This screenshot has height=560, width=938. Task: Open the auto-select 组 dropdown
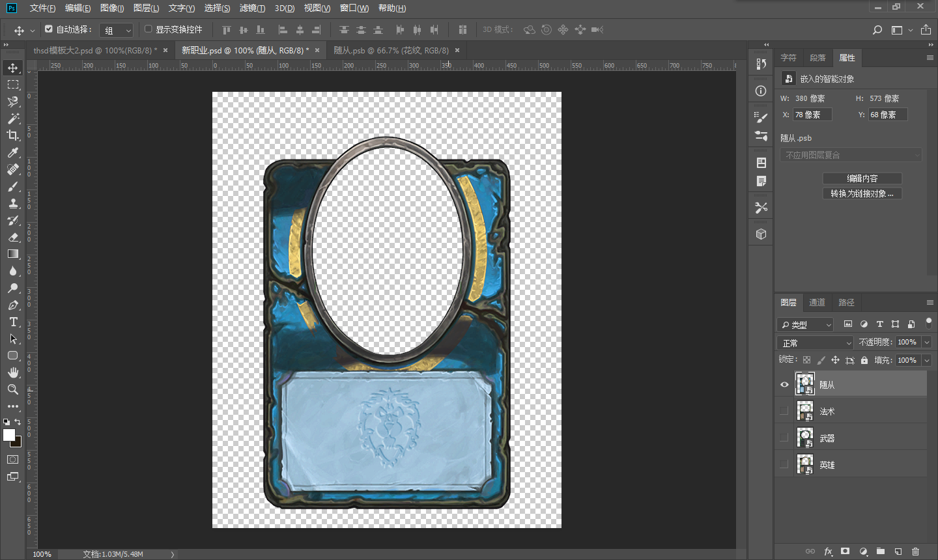(117, 30)
